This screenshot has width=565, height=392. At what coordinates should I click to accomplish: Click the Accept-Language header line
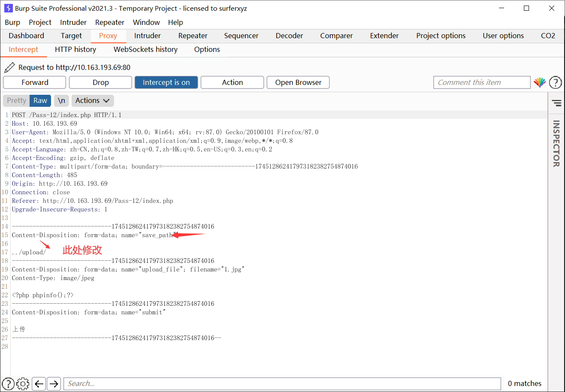pos(142,149)
